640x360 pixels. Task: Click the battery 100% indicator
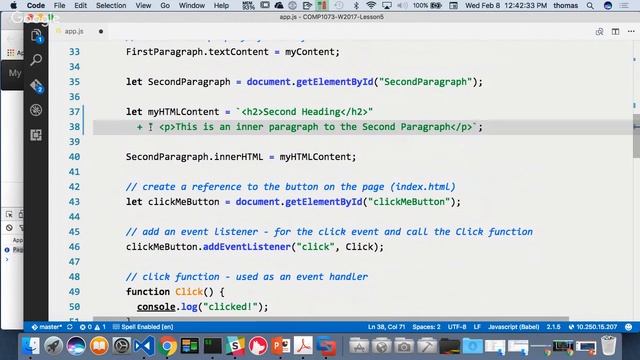[x=427, y=5]
